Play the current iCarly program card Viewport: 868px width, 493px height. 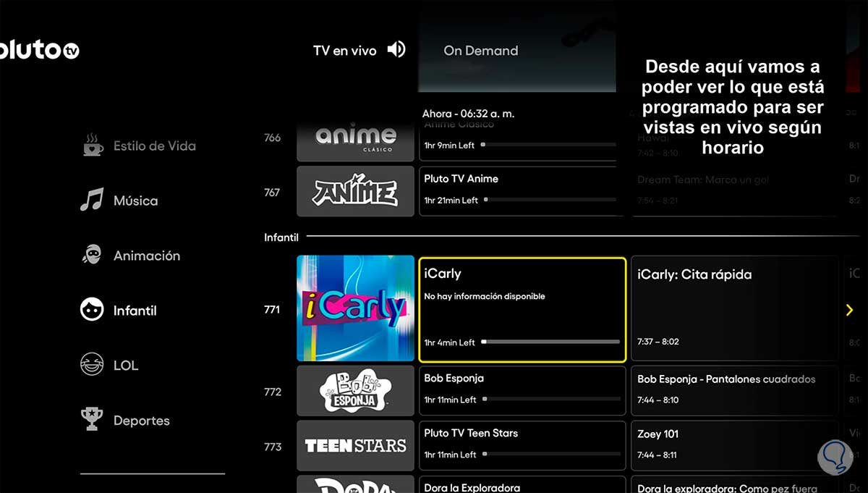pyautogui.click(x=522, y=309)
